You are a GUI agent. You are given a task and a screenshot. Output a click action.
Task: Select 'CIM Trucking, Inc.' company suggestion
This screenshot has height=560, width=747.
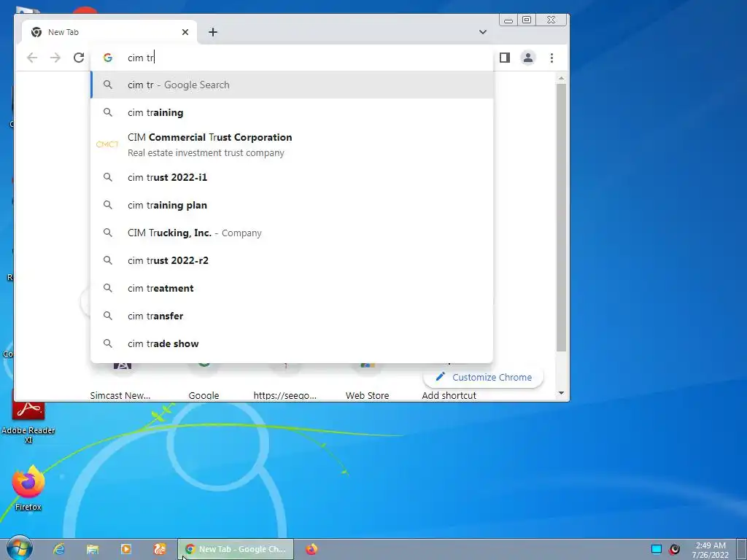[292, 233]
